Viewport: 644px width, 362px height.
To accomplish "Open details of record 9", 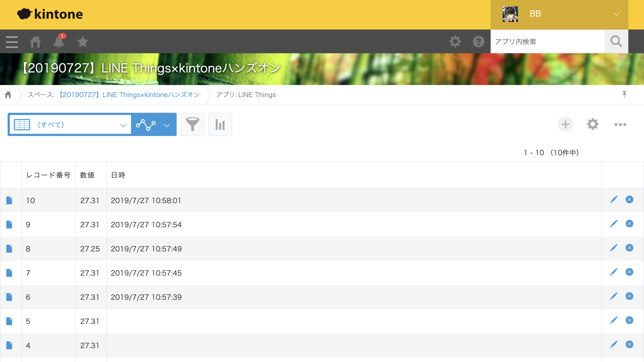I will (9, 225).
